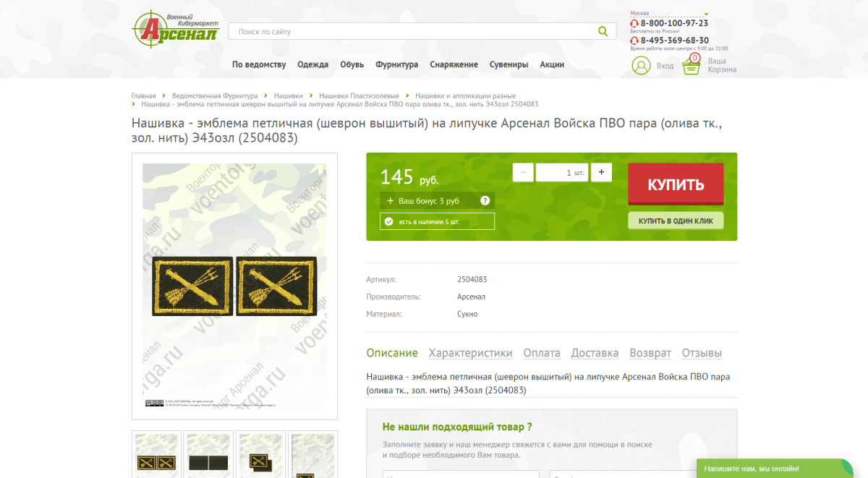Decrease quantity with the minus button

(x=524, y=173)
